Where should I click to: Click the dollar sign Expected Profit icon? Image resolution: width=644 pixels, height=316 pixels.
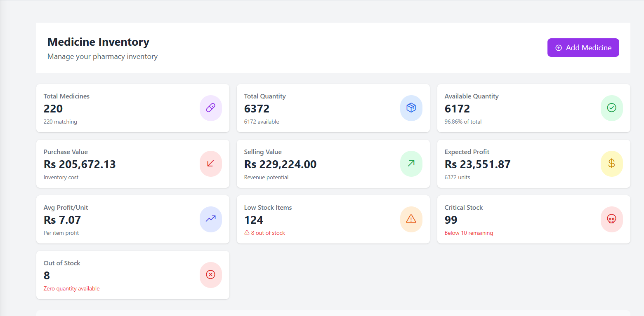pos(611,164)
